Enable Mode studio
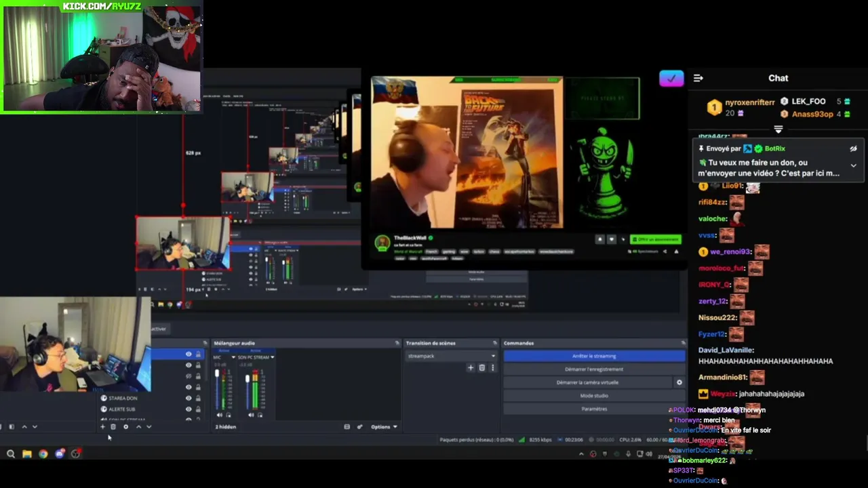The width and height of the screenshot is (868, 488). [x=594, y=396]
